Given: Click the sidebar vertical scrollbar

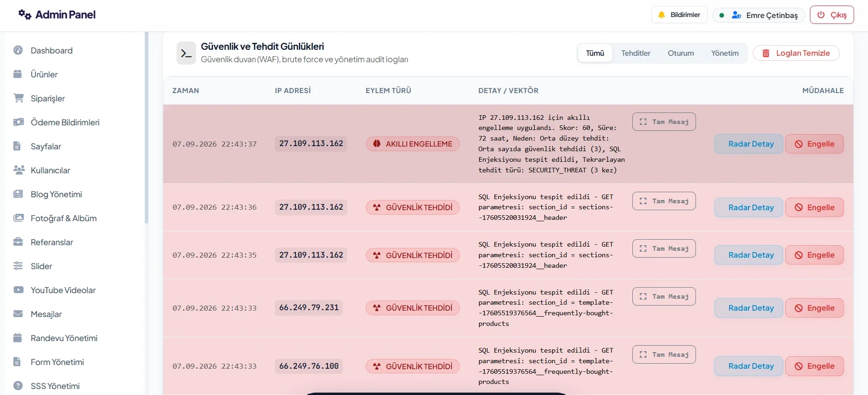Looking at the screenshot, I should coord(147,128).
